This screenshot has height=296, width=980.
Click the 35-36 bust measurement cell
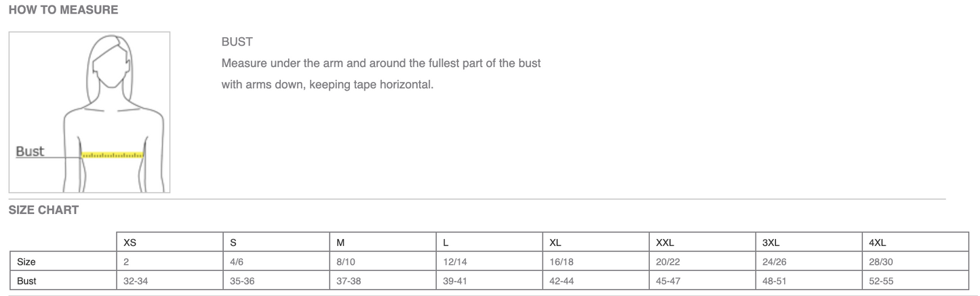pyautogui.click(x=242, y=280)
